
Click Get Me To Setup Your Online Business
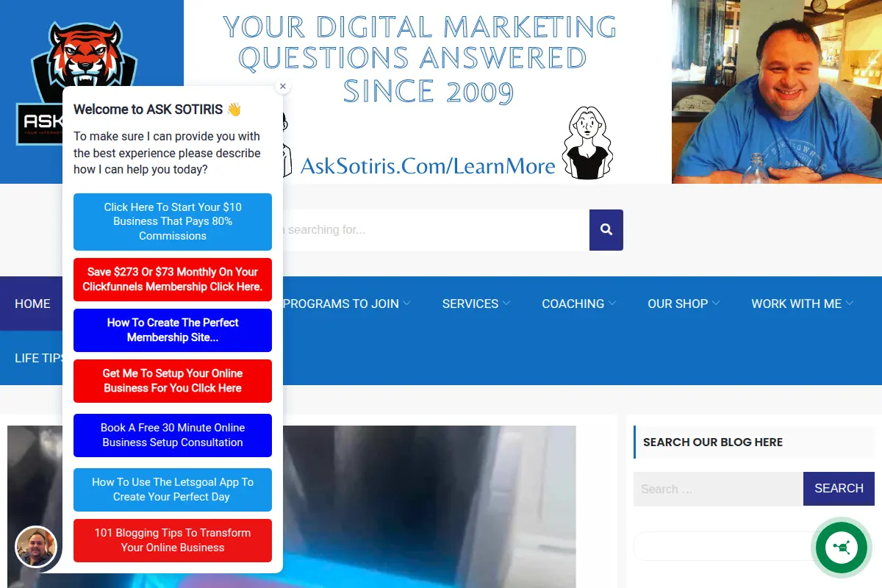(x=173, y=381)
